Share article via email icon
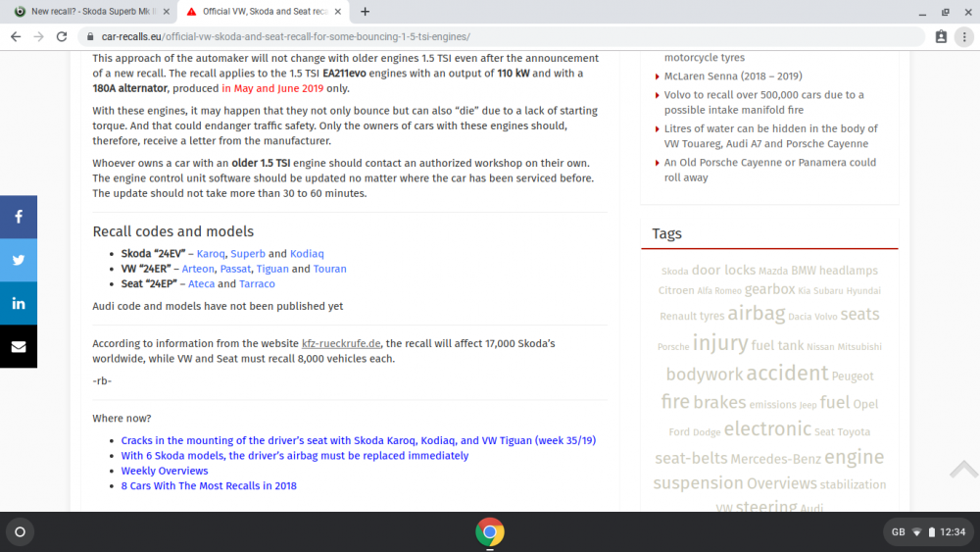Viewport: 980px width, 552px height. click(18, 346)
